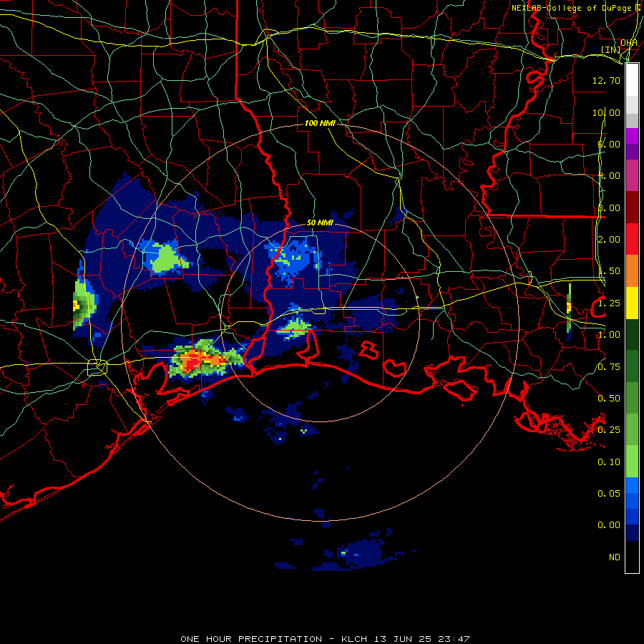Click the 0.05 legend value
Viewport: 644px width, 644px height.
609,493
